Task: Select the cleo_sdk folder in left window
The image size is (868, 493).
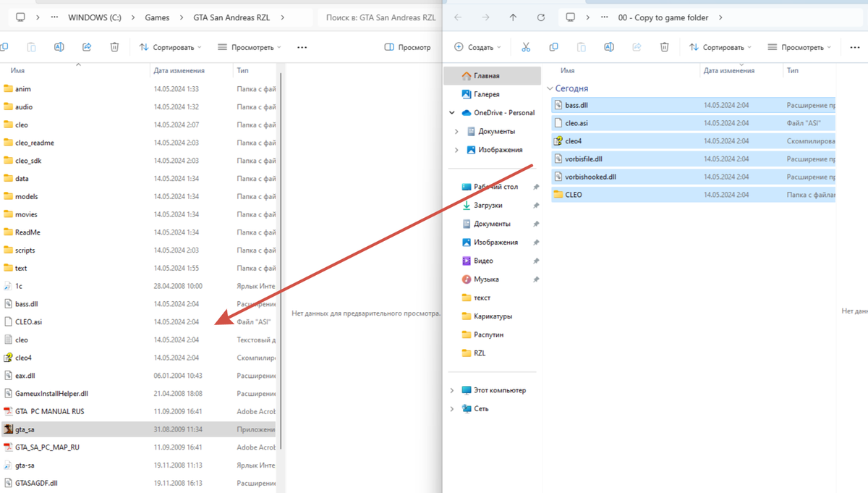Action: 140,161
